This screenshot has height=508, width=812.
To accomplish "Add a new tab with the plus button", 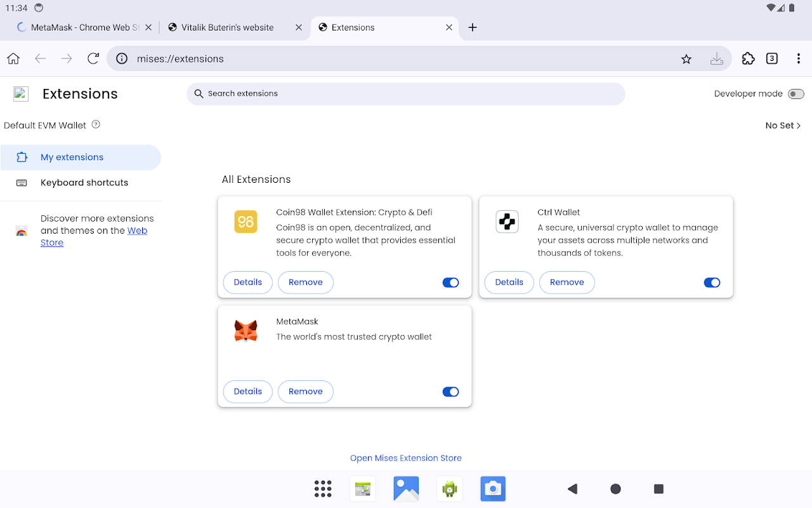I will click(x=473, y=27).
